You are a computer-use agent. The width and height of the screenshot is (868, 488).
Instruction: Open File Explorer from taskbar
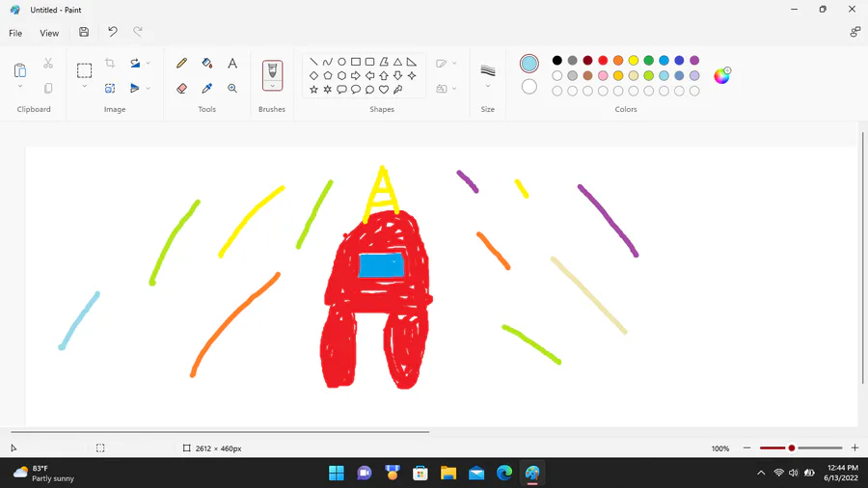448,474
